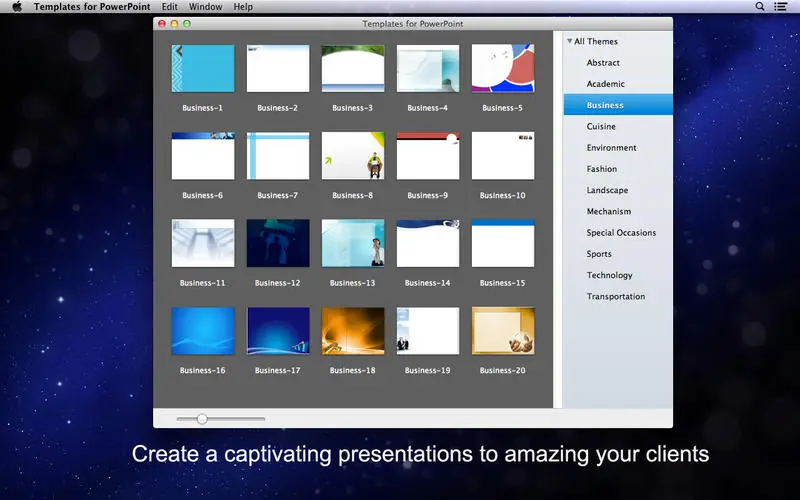Open the Window menu
The width and height of the screenshot is (800, 500).
tap(205, 7)
